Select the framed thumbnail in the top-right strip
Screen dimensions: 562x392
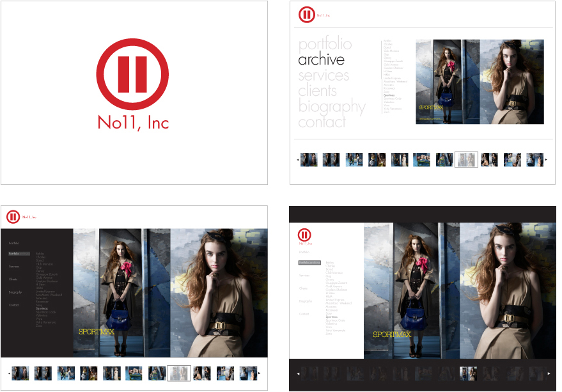tap(466, 160)
